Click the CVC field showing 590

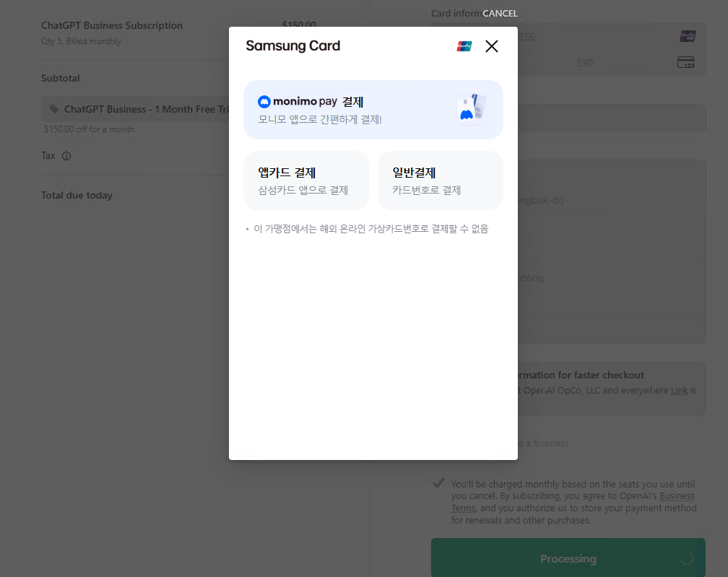pyautogui.click(x=636, y=63)
